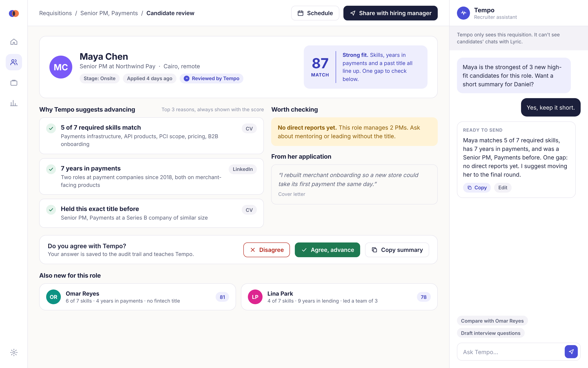This screenshot has height=368, width=588.
Task: Open Omar Reyes candidate card
Action: 138,297
